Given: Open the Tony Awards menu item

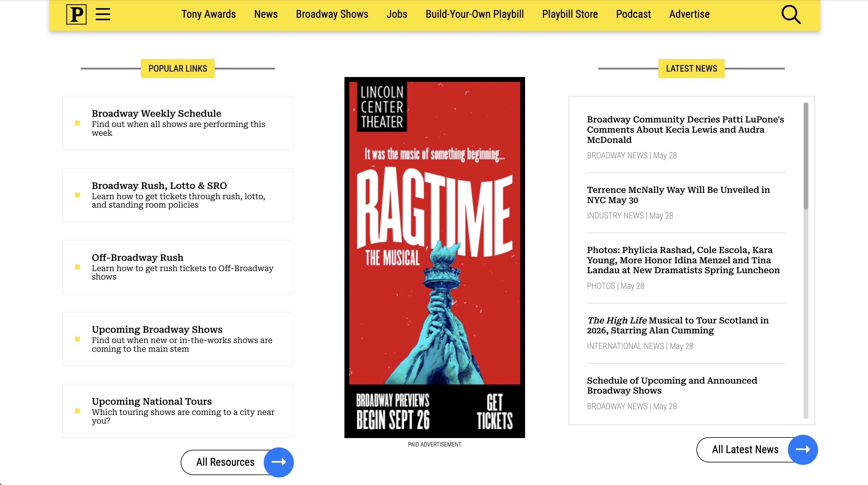Looking at the screenshot, I should (209, 14).
